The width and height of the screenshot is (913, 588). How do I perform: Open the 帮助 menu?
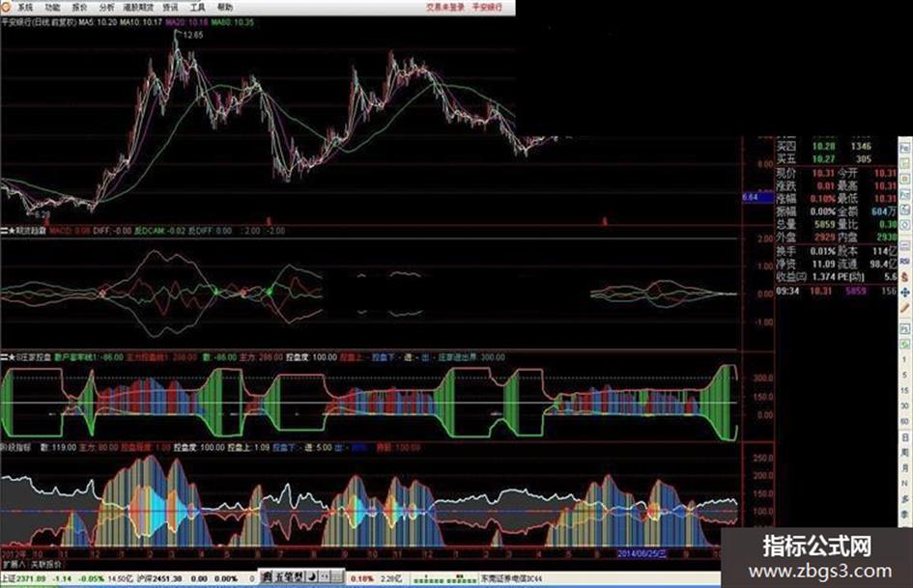(225, 8)
